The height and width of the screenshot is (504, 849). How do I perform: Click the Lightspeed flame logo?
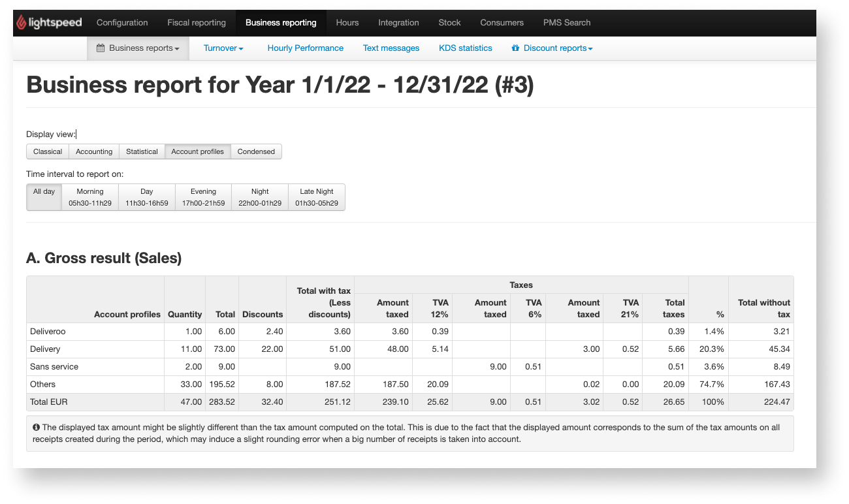click(22, 23)
